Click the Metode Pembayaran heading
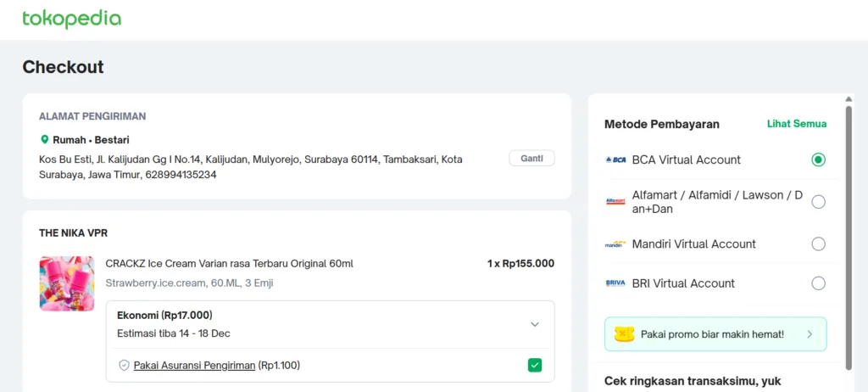 (x=662, y=124)
